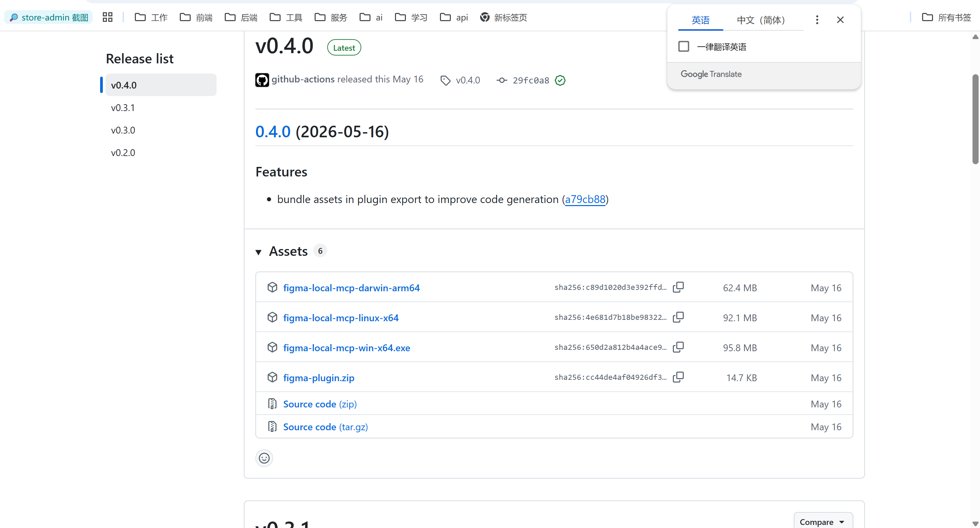
Task: Open the github-actions author link
Action: click(303, 79)
